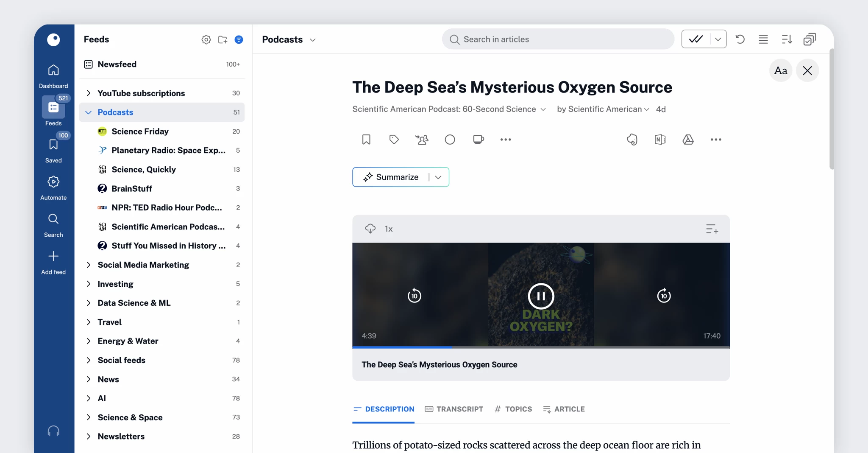
Task: Open feed settings gear icon
Action: point(206,39)
